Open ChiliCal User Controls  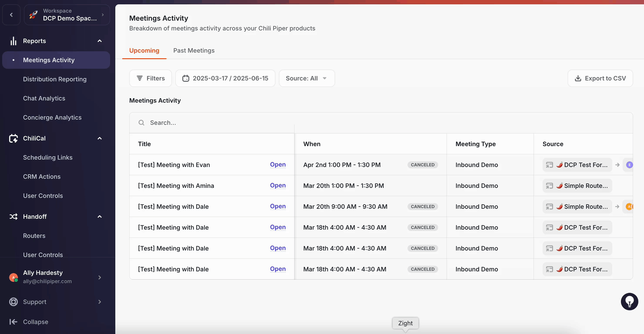pos(43,196)
